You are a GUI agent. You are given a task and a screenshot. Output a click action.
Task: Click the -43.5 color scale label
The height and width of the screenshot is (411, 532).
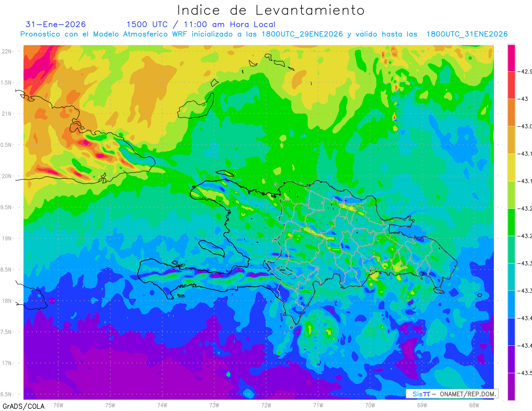[525, 373]
